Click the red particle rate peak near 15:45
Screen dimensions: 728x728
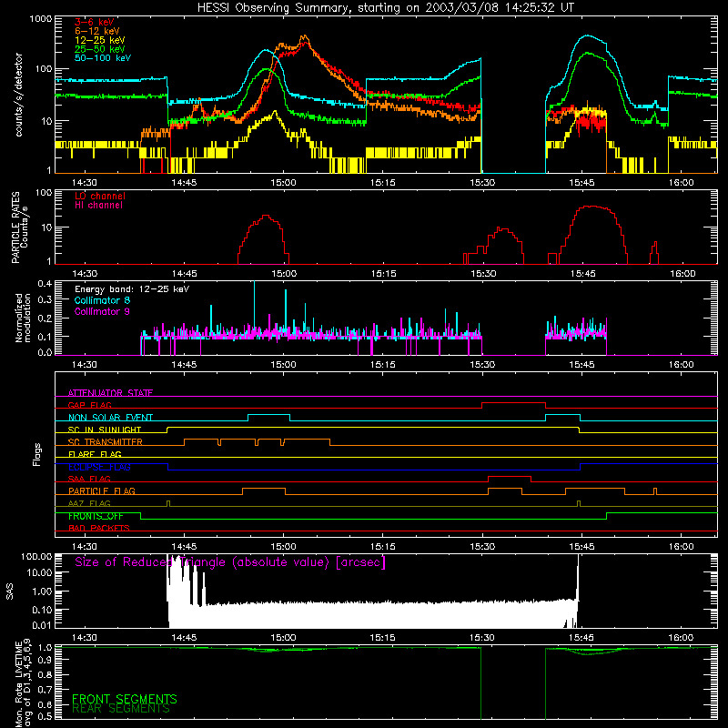tap(592, 207)
